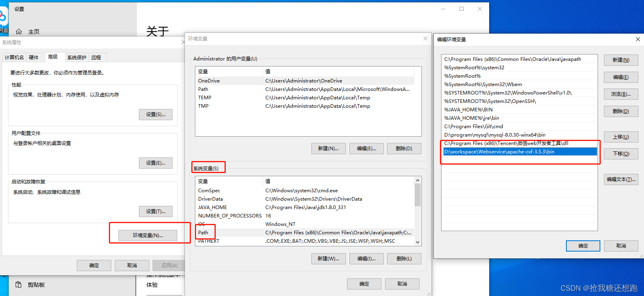Screen dimensions: 644x296
Task: Switch to 硬件 tab
Action: coord(34,58)
